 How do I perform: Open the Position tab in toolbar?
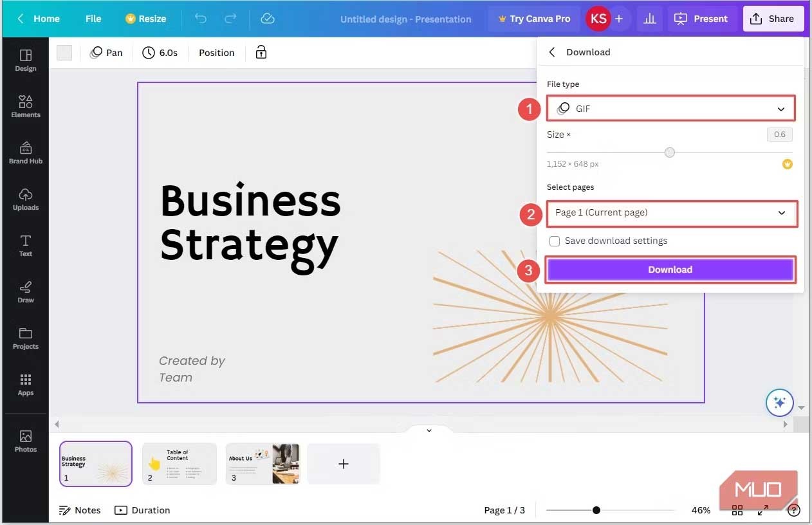(x=216, y=53)
